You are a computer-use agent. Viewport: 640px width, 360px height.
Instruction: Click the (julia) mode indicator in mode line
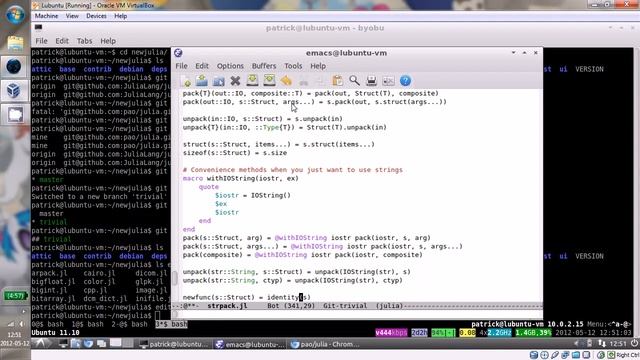pyautogui.click(x=389, y=306)
